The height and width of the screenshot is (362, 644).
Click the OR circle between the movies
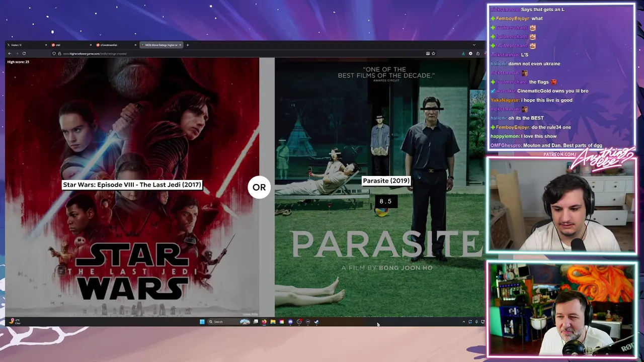pos(259,187)
